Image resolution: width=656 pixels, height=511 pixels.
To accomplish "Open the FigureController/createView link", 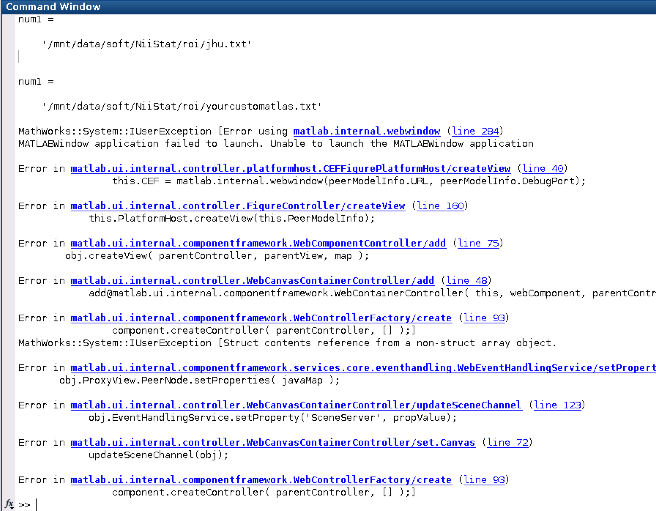I will 237,205.
